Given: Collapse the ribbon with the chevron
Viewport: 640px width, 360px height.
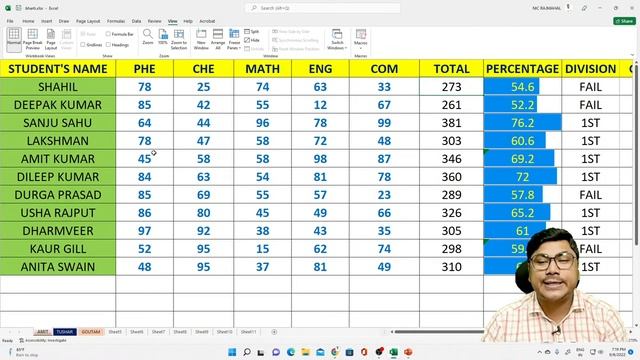Looking at the screenshot, I should click(632, 55).
